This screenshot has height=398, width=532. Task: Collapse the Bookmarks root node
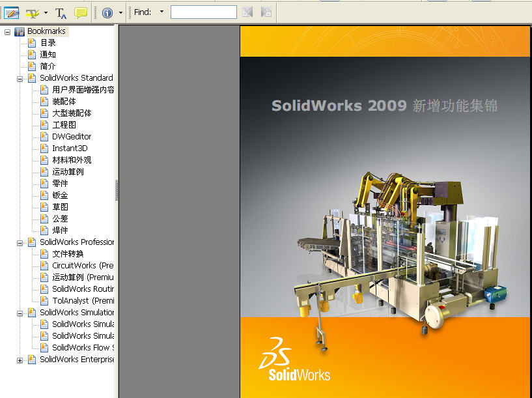(x=7, y=32)
